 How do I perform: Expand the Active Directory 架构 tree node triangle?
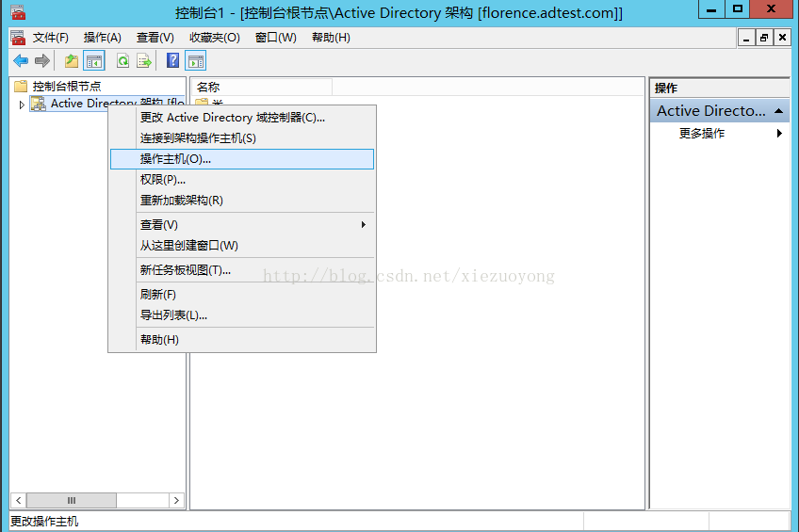coord(22,105)
